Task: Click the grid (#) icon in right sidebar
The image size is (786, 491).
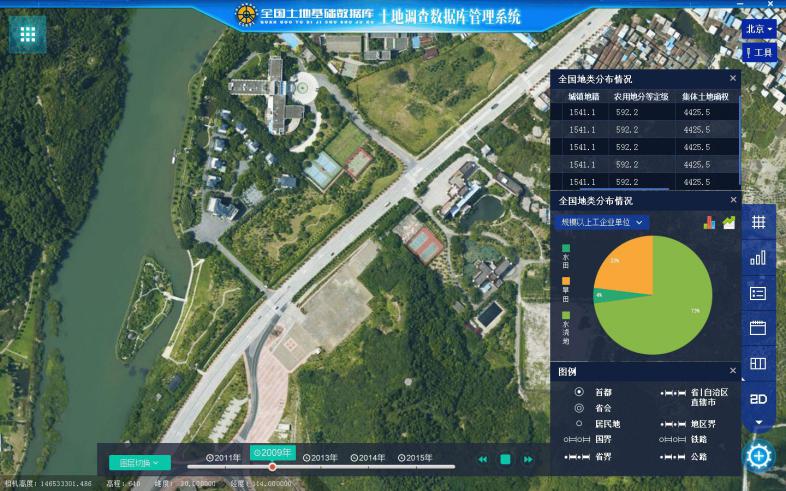Action: coord(759,222)
